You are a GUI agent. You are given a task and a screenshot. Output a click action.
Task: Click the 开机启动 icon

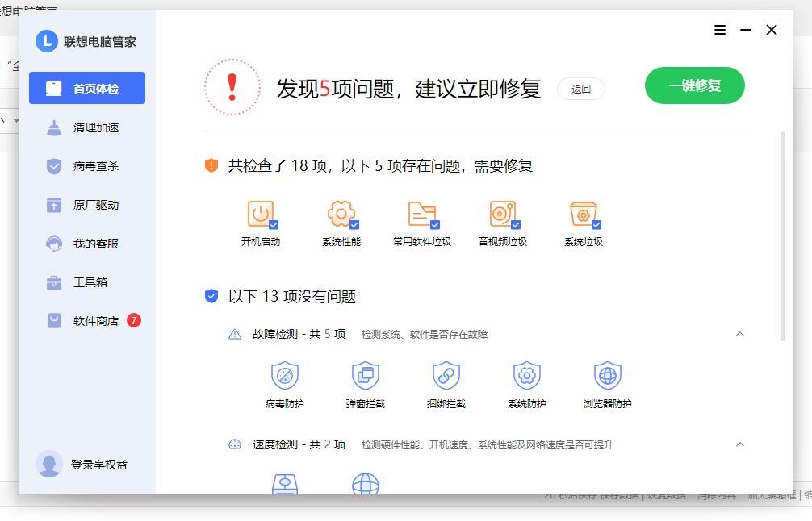[261, 214]
